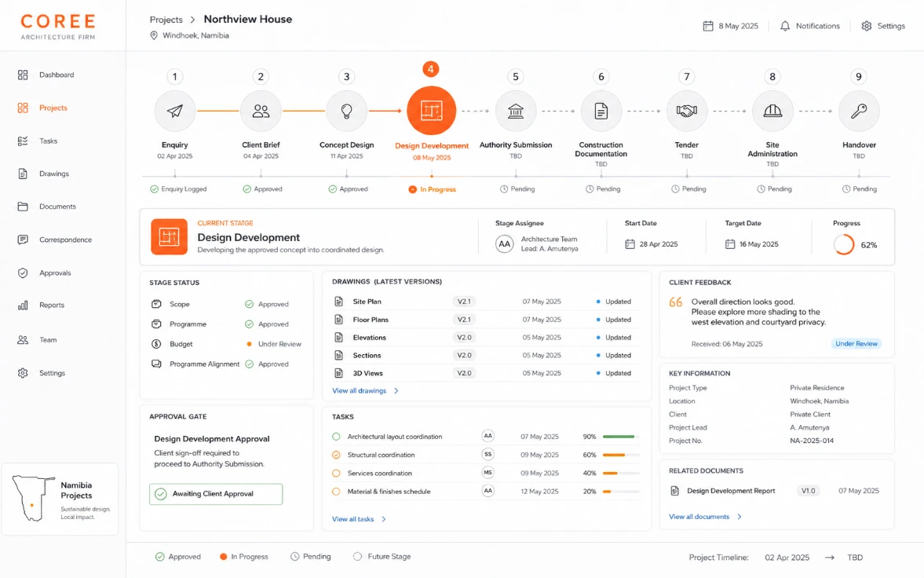
Task: Click the 20% progress bar for Material & finishes
Action: 621,492
